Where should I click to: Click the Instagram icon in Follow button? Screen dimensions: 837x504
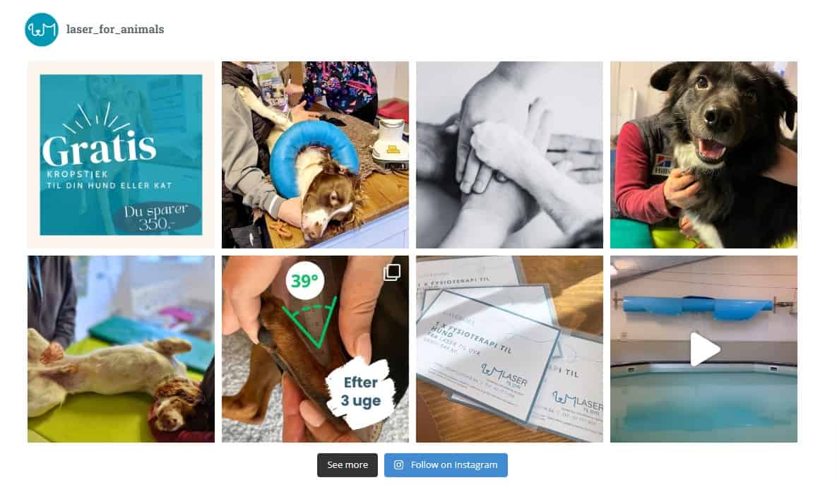399,465
